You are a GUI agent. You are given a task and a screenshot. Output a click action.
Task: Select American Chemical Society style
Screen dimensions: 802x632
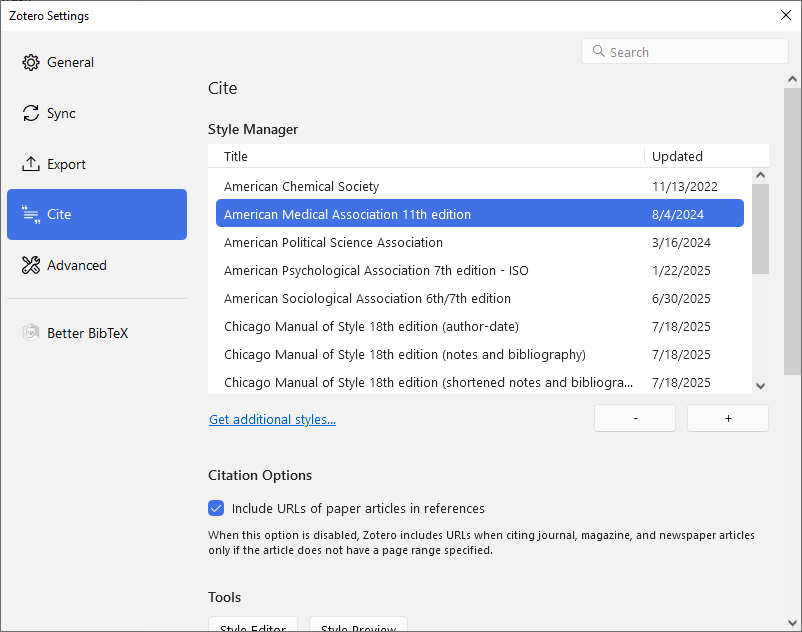pos(480,187)
